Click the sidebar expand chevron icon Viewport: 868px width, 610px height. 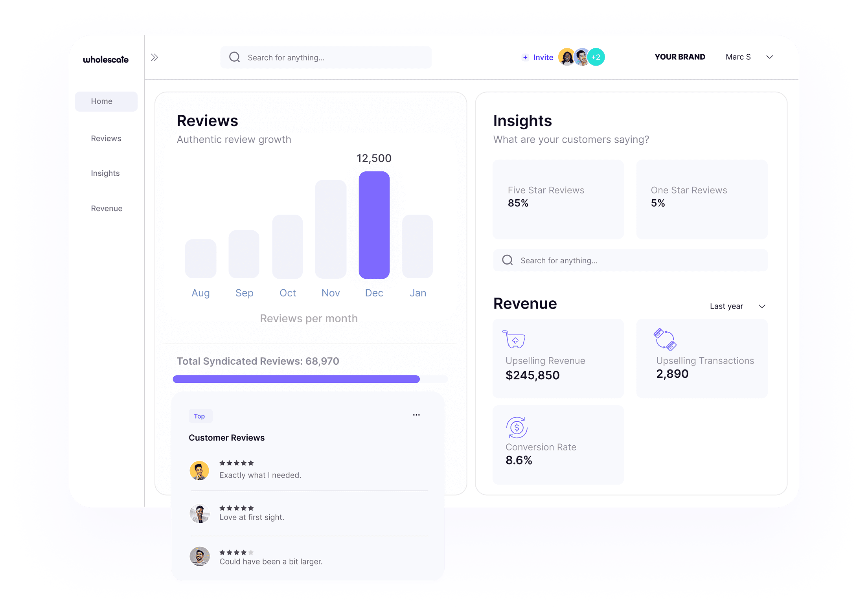pos(154,57)
